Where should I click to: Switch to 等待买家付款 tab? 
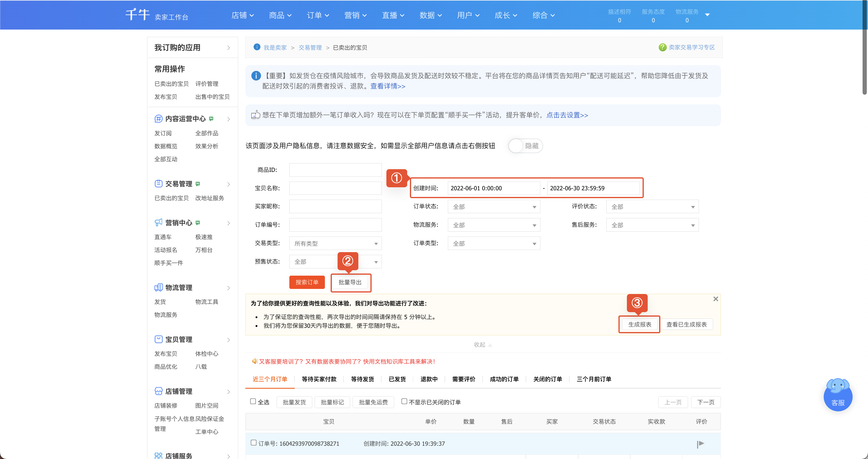319,379
